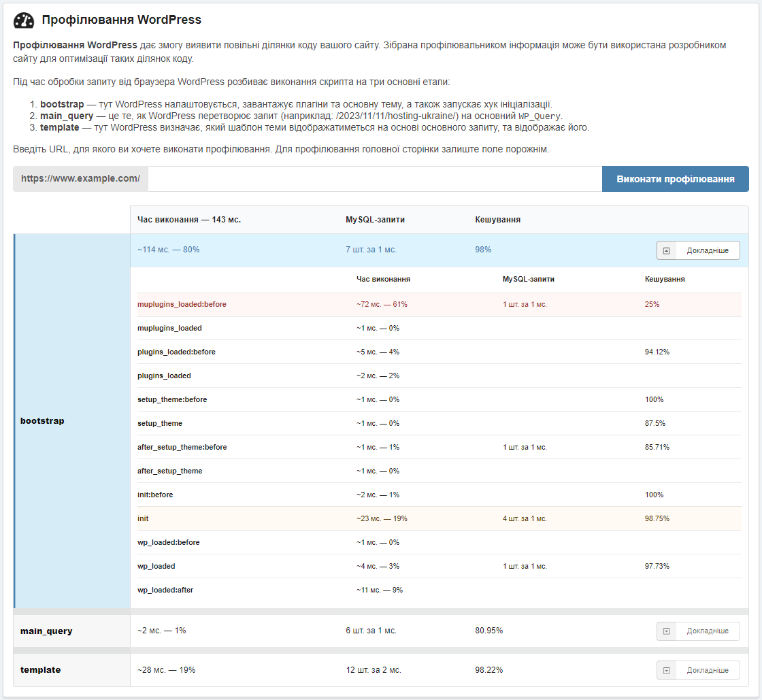
Task: Select the template stage row label
Action: tap(40, 670)
